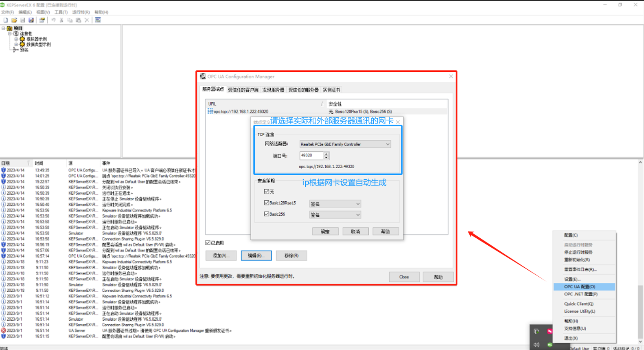Image resolution: width=644 pixels, height=350 pixels.
Task: Open the 网络适配器 Realtek adapter dropdown
Action: tap(345, 144)
